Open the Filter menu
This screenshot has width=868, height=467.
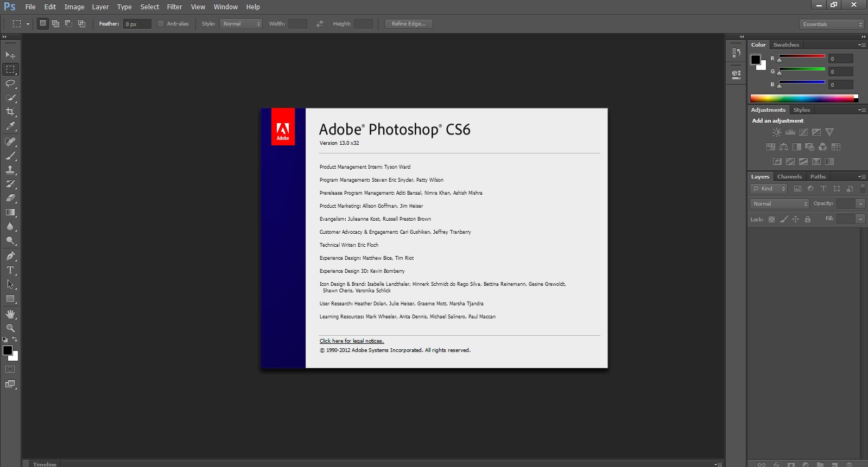(175, 7)
